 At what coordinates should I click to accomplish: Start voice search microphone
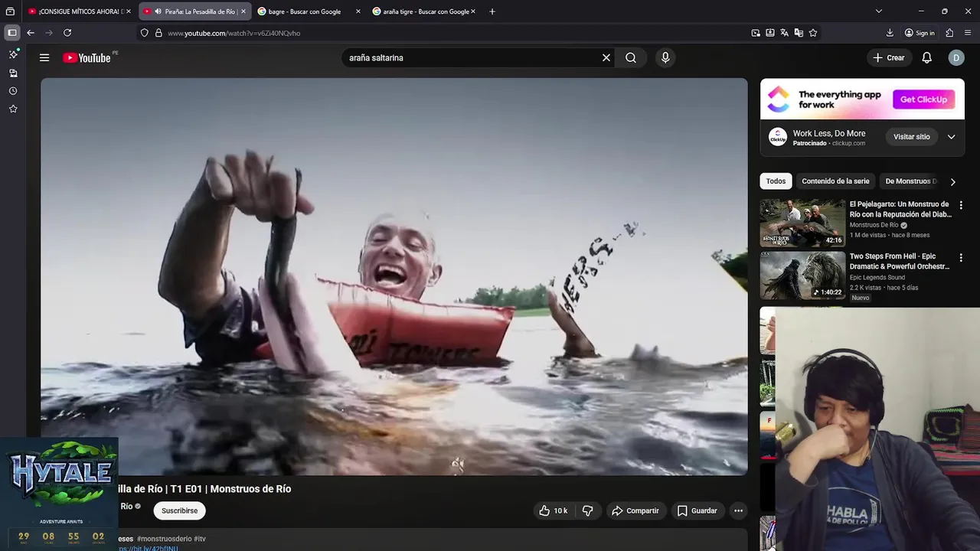pos(665,57)
